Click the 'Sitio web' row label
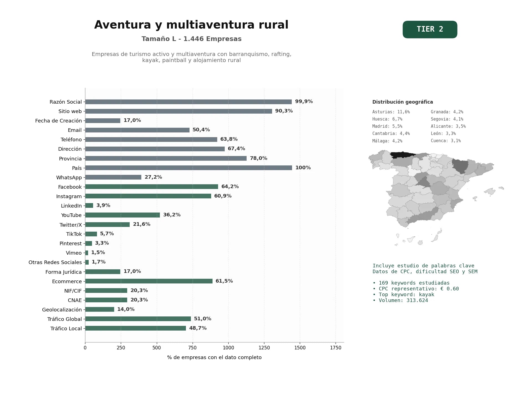 tap(70, 111)
